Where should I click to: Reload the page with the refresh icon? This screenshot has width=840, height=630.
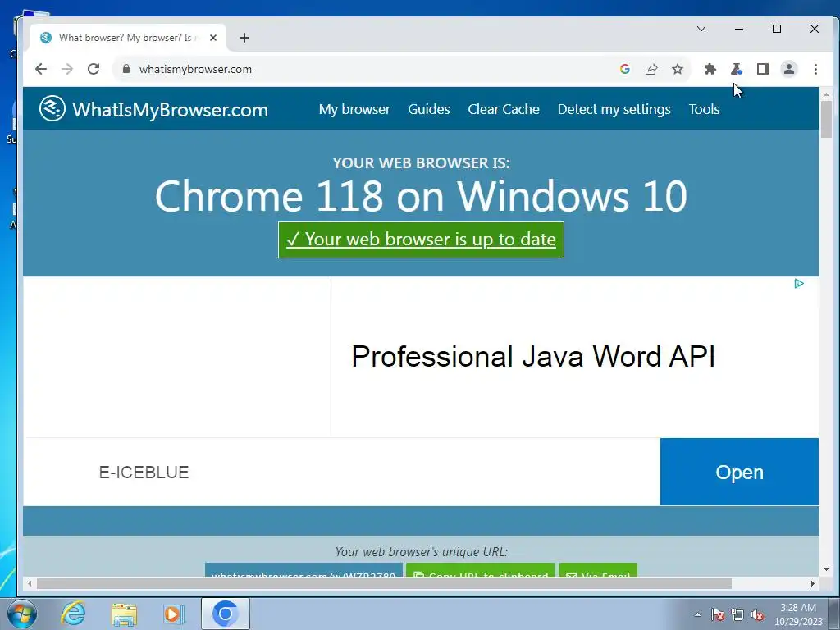(x=94, y=69)
